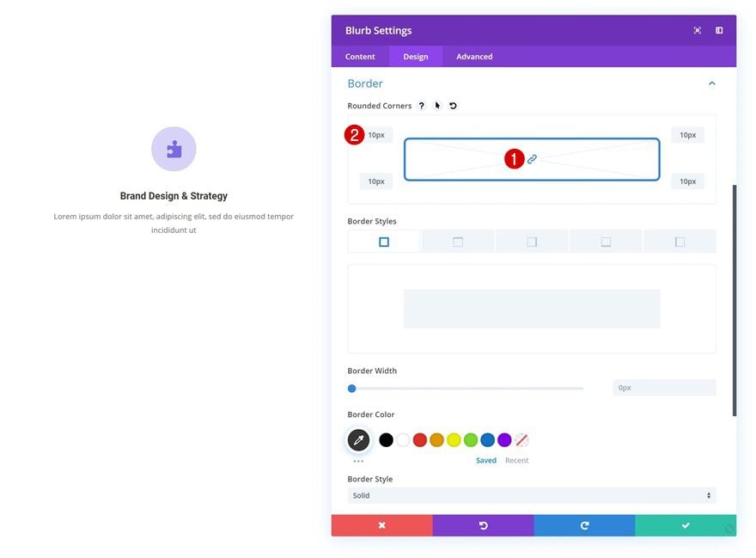
Task: Edit the bottom-right corner radius field
Action: pyautogui.click(x=687, y=181)
